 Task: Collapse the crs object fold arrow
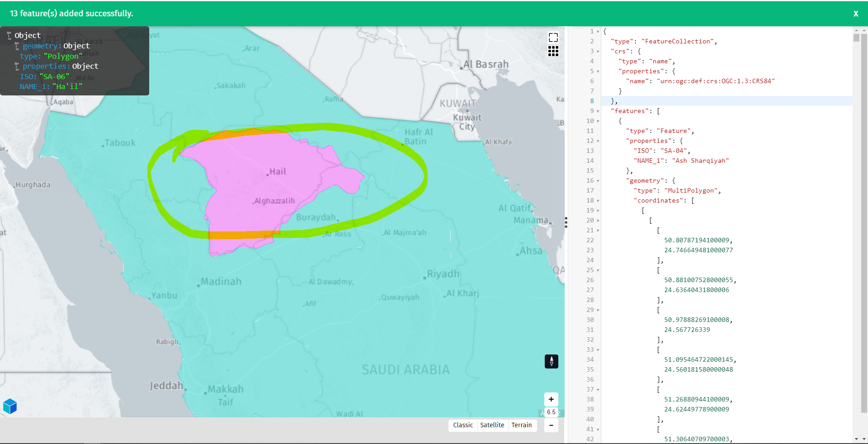click(x=598, y=51)
